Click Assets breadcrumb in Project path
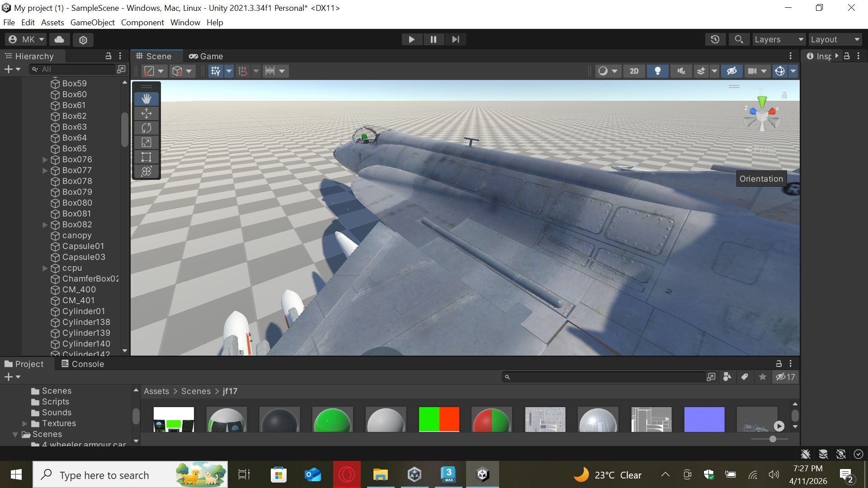The height and width of the screenshot is (488, 868). (156, 391)
